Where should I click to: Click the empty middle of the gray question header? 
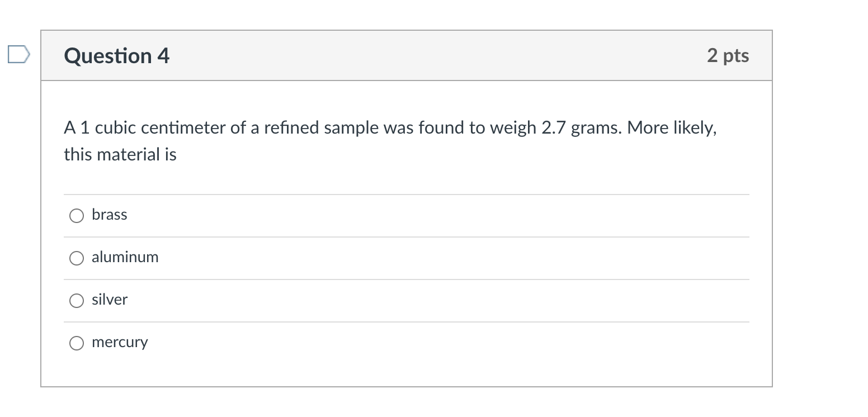pos(436,55)
